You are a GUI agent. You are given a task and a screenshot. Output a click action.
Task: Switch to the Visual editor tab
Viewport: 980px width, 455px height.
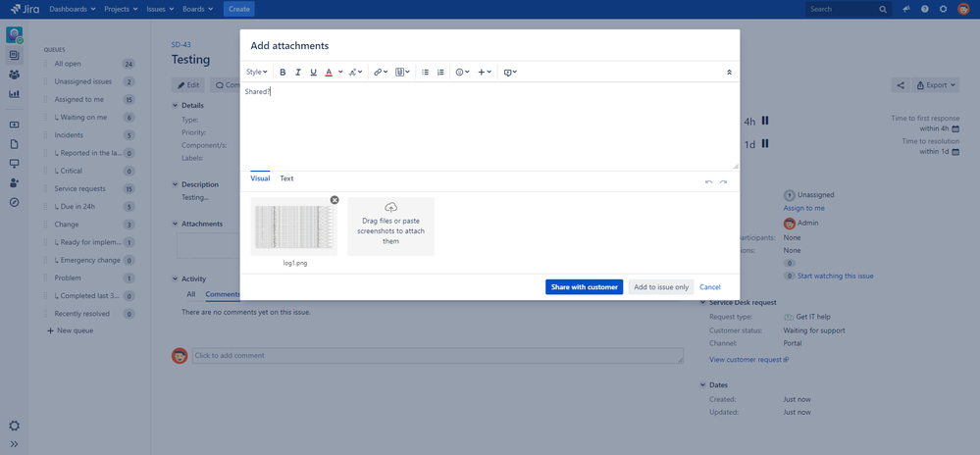pyautogui.click(x=260, y=178)
